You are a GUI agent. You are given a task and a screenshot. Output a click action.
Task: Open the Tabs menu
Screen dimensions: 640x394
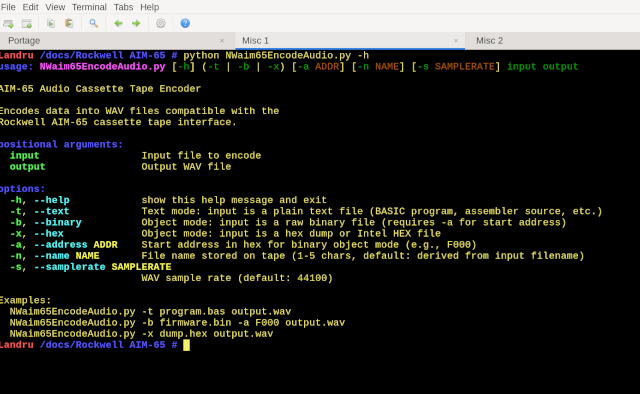coord(123,7)
